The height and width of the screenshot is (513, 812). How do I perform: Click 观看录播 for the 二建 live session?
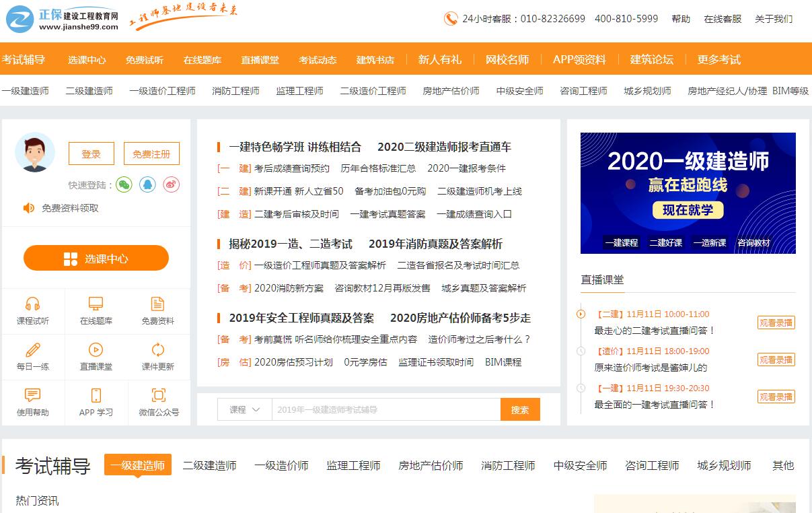click(x=776, y=322)
